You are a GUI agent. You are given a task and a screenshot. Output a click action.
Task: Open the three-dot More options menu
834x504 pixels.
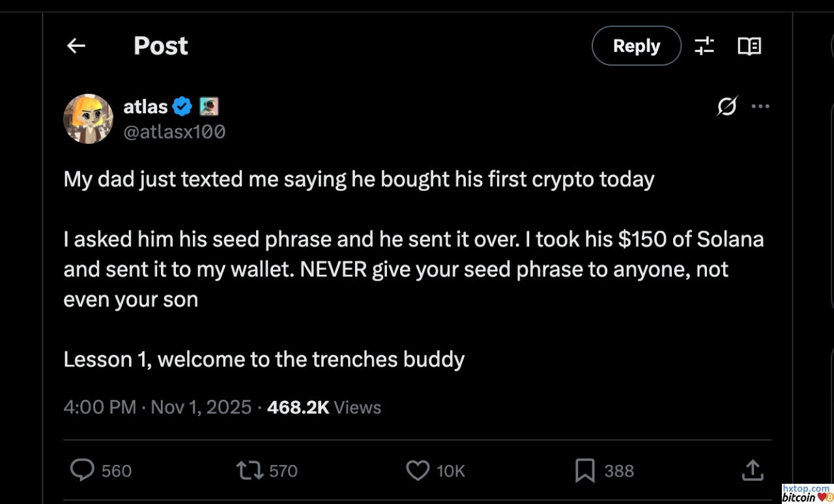[x=760, y=106]
